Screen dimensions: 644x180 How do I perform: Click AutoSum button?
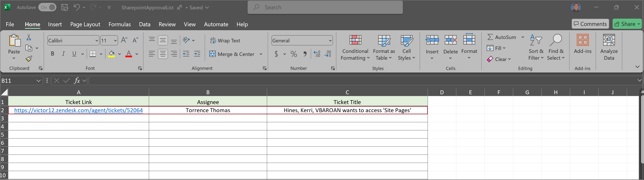[x=501, y=37]
